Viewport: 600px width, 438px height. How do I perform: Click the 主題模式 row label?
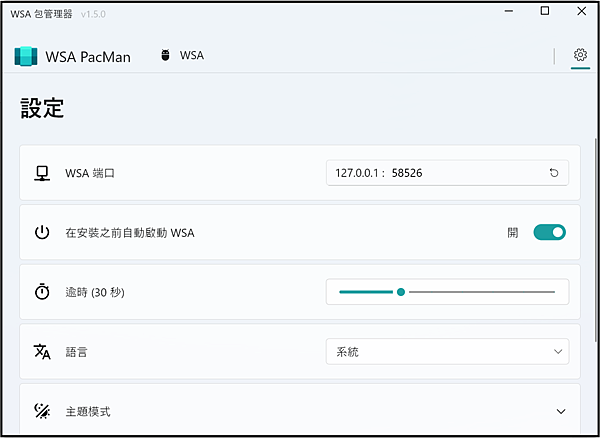point(88,412)
